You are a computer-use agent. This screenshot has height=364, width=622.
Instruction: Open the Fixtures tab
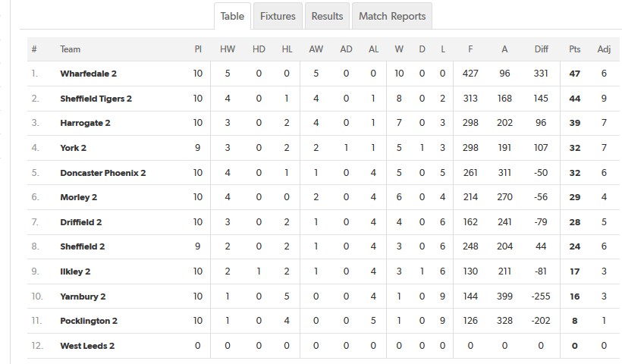click(x=278, y=16)
